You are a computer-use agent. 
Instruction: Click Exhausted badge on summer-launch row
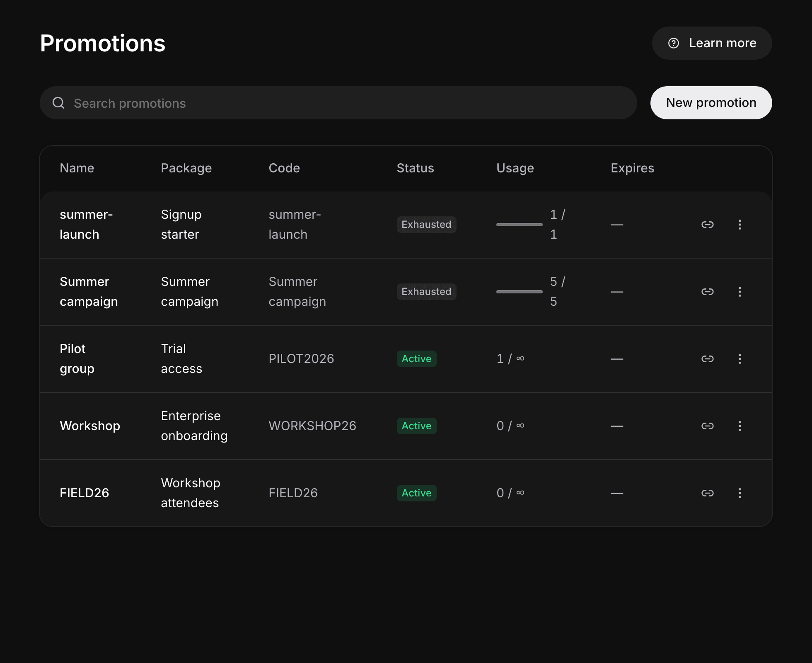pyautogui.click(x=426, y=225)
